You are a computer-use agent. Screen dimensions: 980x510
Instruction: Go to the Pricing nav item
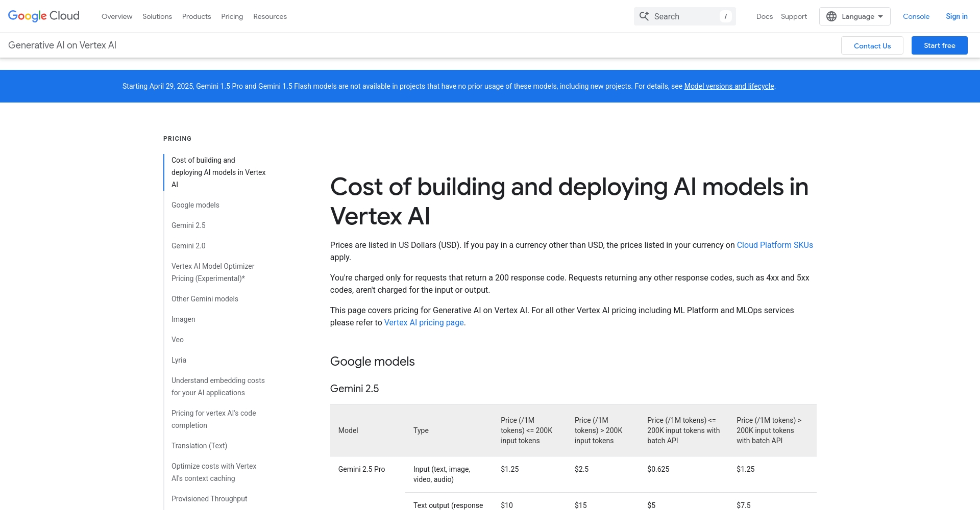[x=232, y=16]
